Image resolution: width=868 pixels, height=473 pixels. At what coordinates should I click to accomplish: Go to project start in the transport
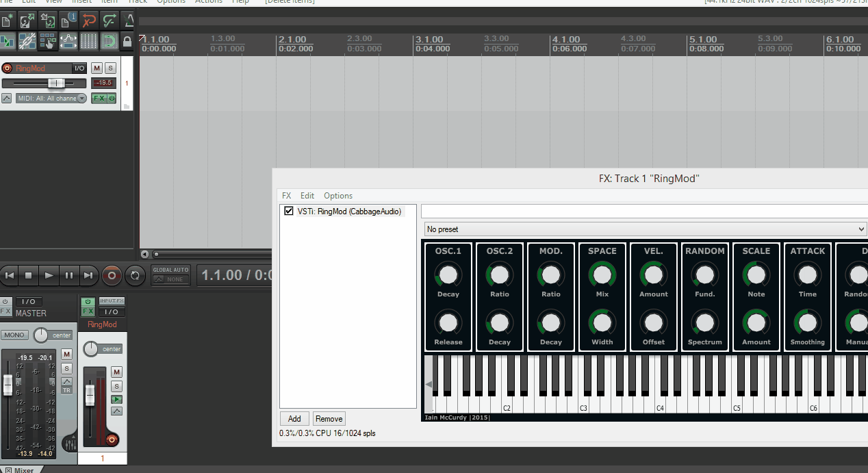[x=10, y=275]
